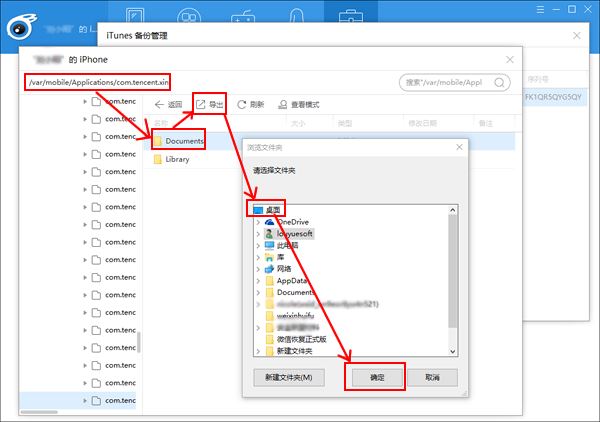Close the 浏览文件夹 dialog
Viewport: 600px width, 422px height.
[x=459, y=147]
